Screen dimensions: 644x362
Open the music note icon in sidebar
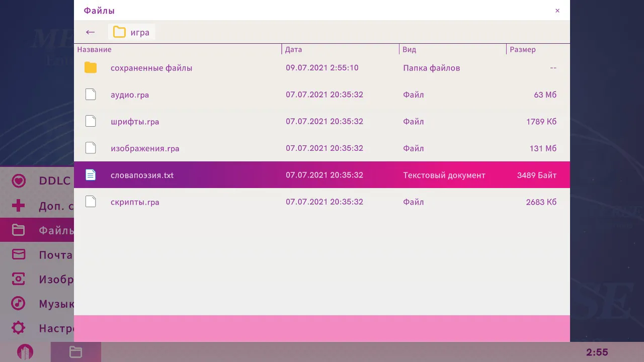pos(19,304)
